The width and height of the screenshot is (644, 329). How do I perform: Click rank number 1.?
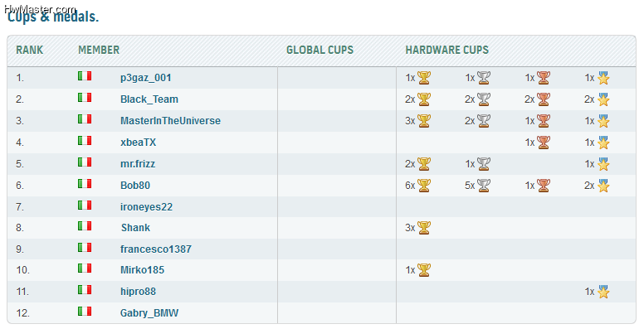tap(20, 78)
